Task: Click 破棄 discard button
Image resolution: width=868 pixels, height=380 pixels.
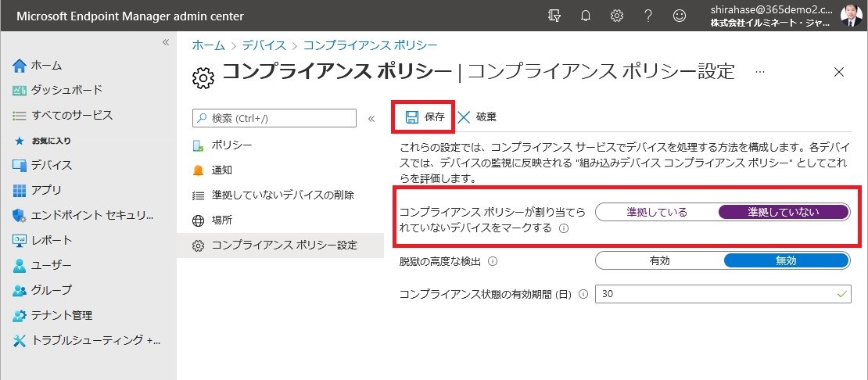Action: [477, 117]
